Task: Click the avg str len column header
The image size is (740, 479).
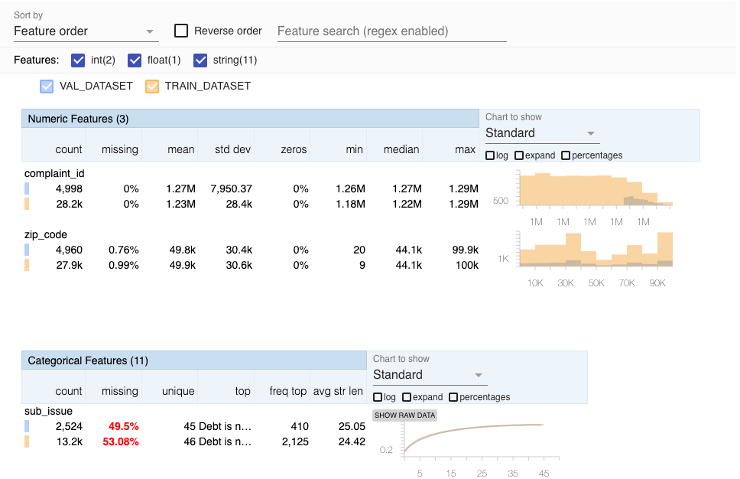Action: 338,391
